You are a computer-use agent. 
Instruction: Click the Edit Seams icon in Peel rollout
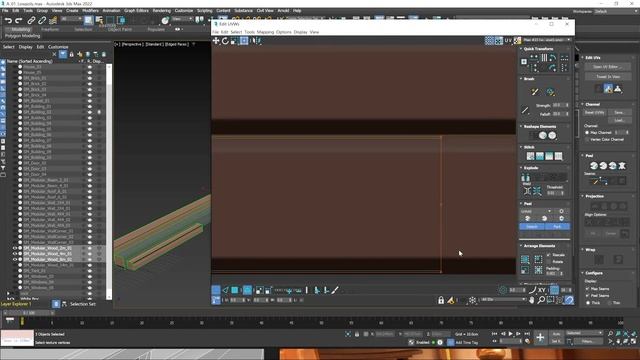click(x=595, y=181)
